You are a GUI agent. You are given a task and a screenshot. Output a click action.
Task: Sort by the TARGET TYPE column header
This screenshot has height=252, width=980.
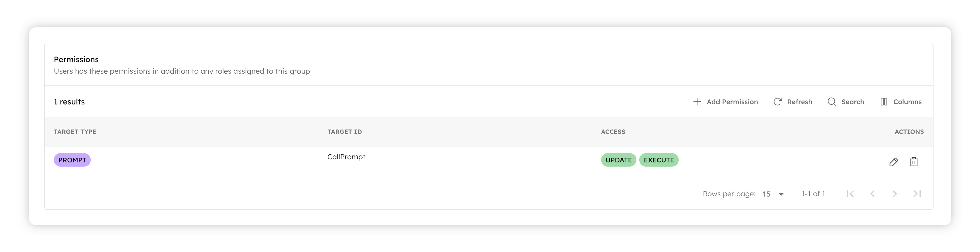point(75,131)
